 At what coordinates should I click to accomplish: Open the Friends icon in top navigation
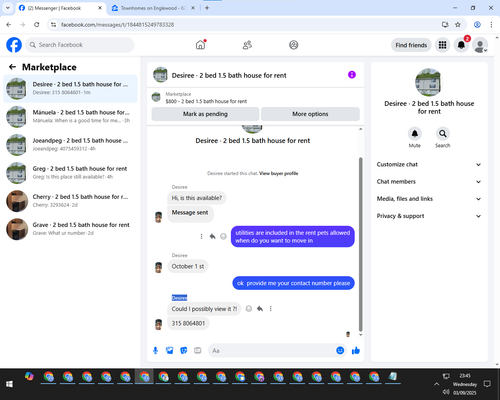coord(247,45)
